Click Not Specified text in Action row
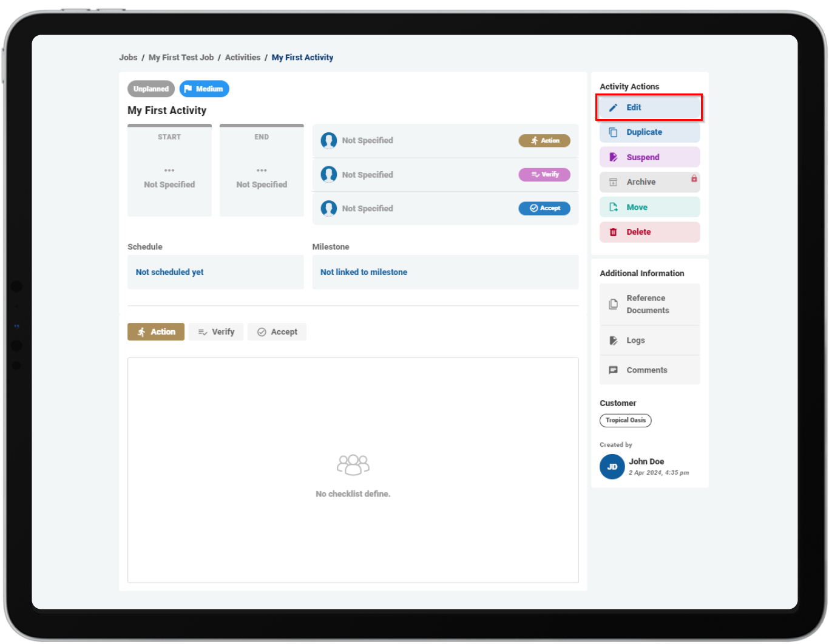The width and height of the screenshot is (829, 644). (367, 141)
